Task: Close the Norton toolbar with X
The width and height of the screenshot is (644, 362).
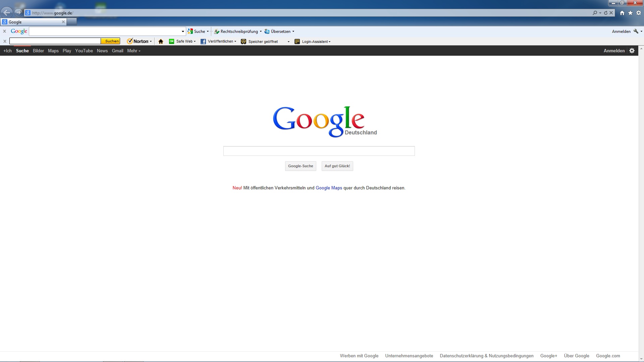Action: [x=5, y=41]
